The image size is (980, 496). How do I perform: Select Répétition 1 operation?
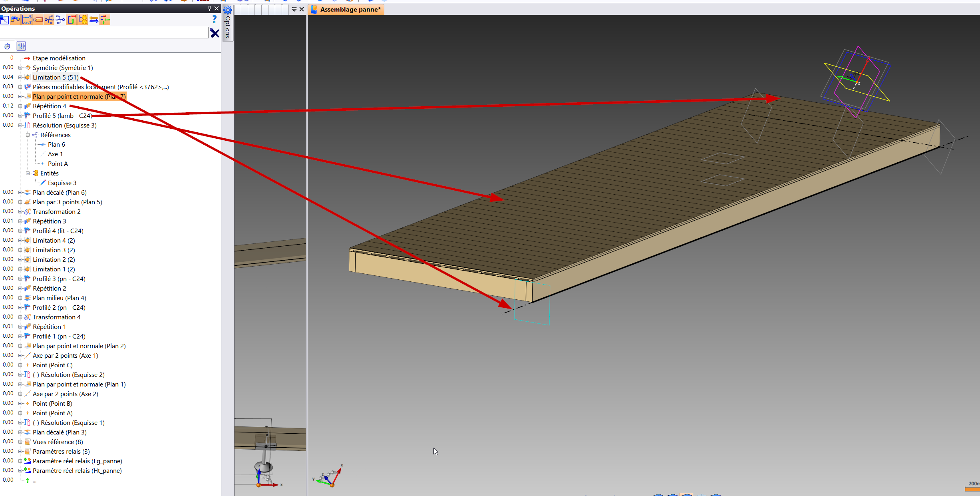50,327
